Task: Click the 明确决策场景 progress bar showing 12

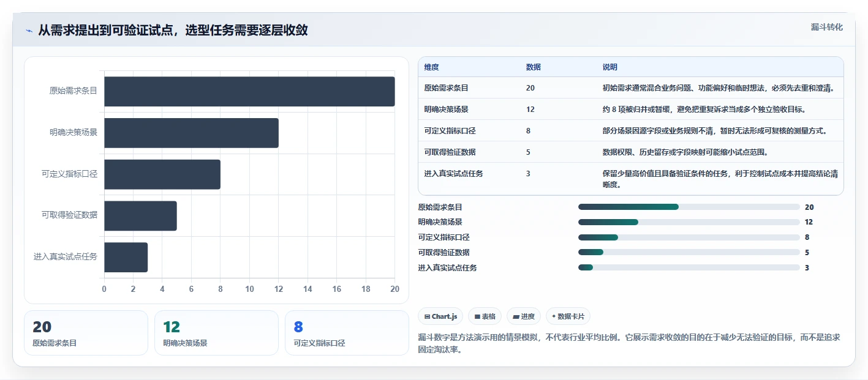Action: coord(689,222)
